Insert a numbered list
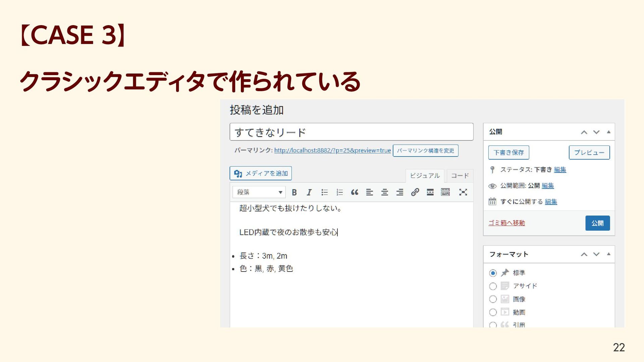The image size is (644, 362). coord(339,192)
